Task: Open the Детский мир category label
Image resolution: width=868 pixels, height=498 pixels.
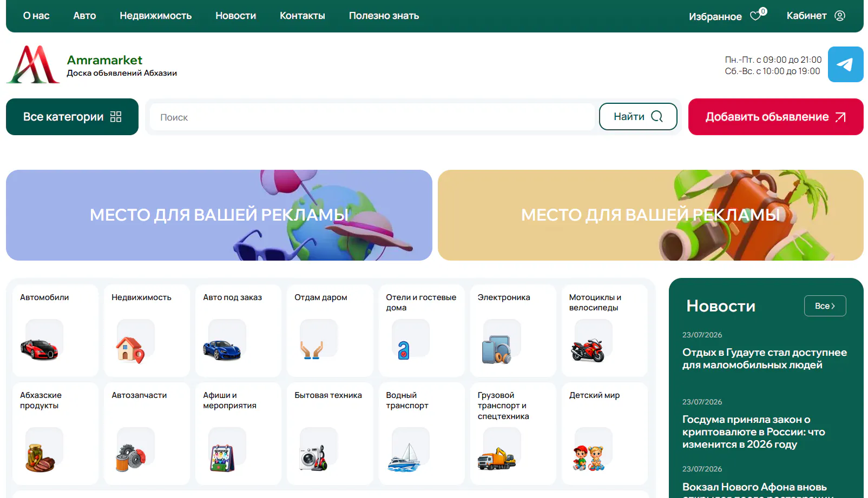Action: [x=594, y=395]
